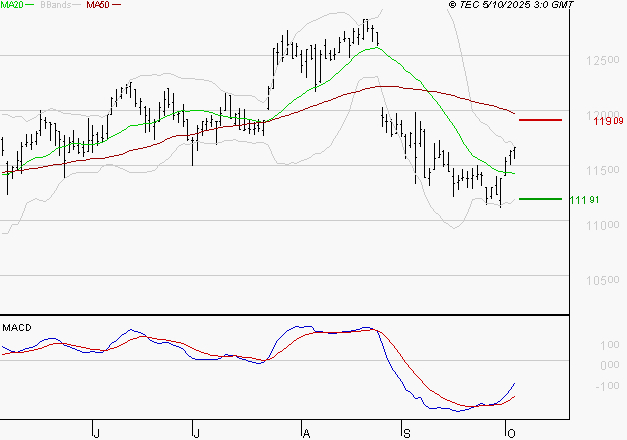This screenshot has height=440, width=627.
Task: Toggle the BBands legend entry
Action: point(54,6)
